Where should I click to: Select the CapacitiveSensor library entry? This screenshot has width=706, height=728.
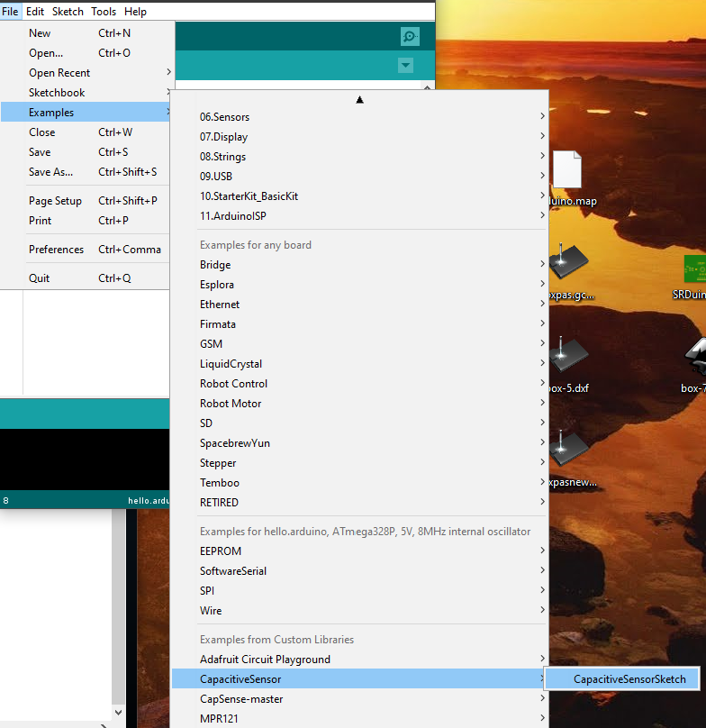[359, 679]
